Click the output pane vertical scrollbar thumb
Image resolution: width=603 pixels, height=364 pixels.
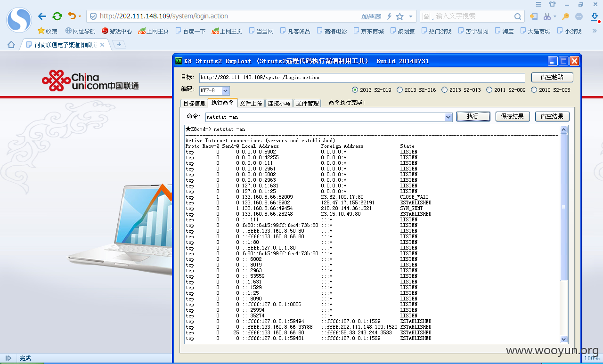coord(564,207)
